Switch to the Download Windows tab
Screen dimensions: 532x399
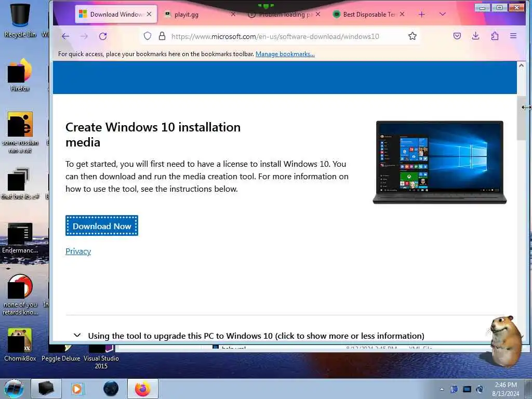tap(116, 14)
